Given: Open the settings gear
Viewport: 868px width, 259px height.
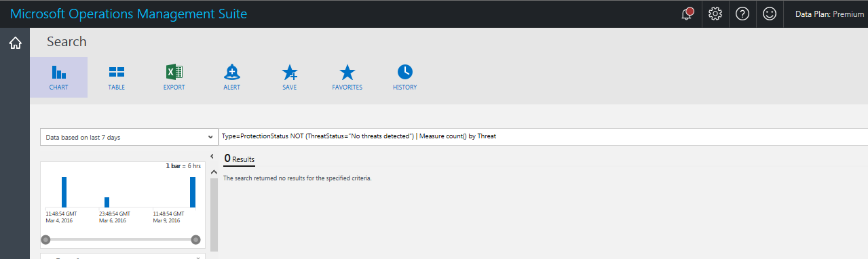Looking at the screenshot, I should point(715,14).
